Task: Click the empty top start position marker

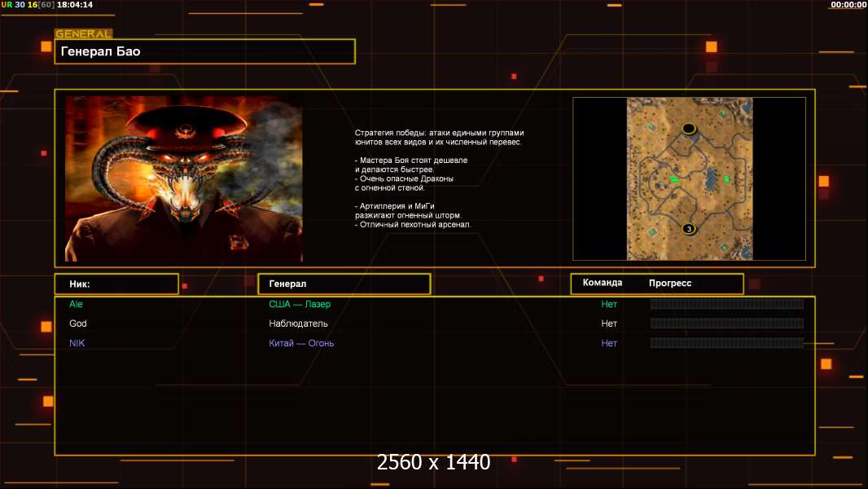Action: pos(689,128)
